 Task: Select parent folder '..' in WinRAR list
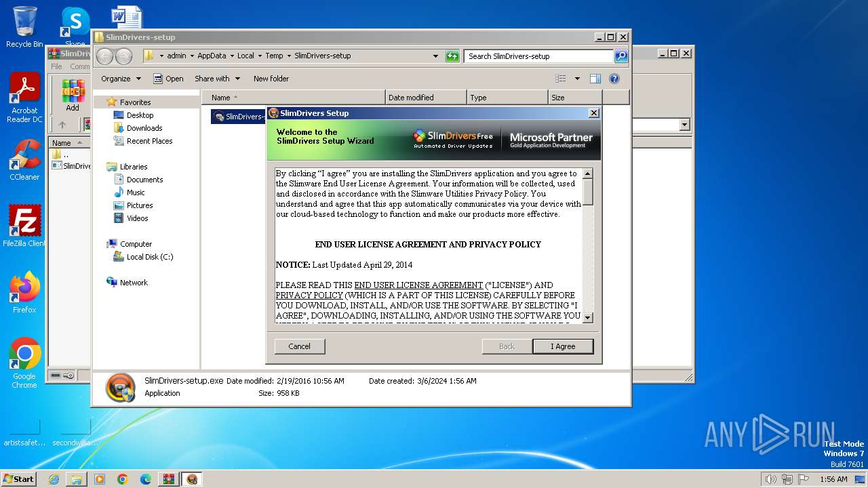(x=66, y=155)
